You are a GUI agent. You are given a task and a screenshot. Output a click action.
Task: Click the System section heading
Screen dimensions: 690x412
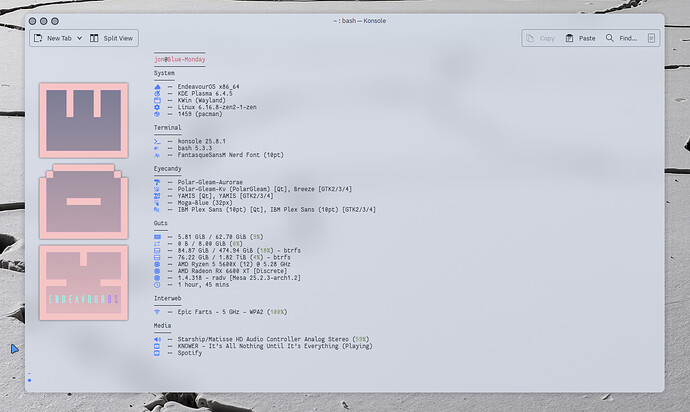[x=164, y=73]
